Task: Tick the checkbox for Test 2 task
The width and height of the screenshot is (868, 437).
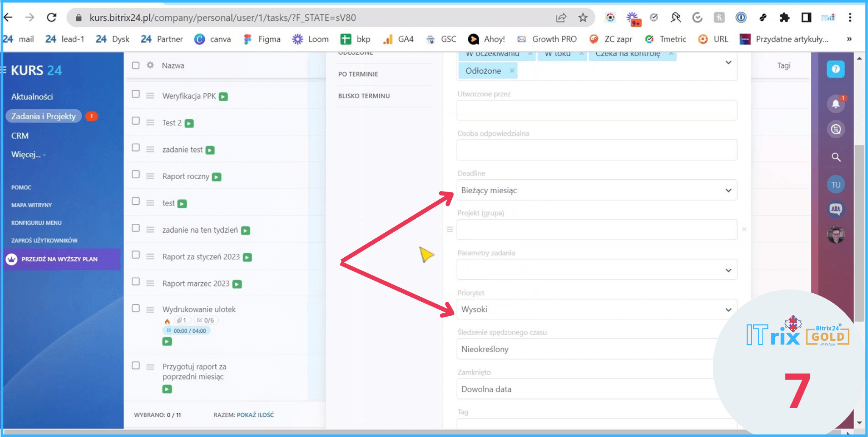Action: tap(136, 121)
